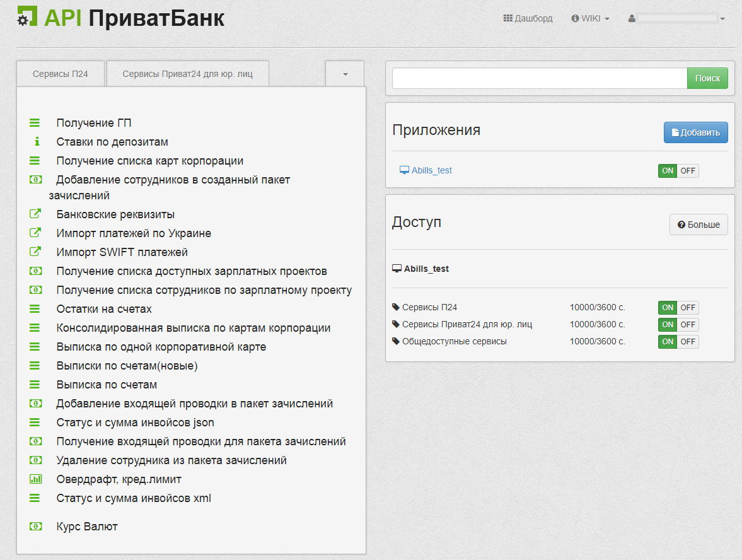742x560 pixels.
Task: Open Импорт платежей по Украине service
Action: click(x=134, y=233)
